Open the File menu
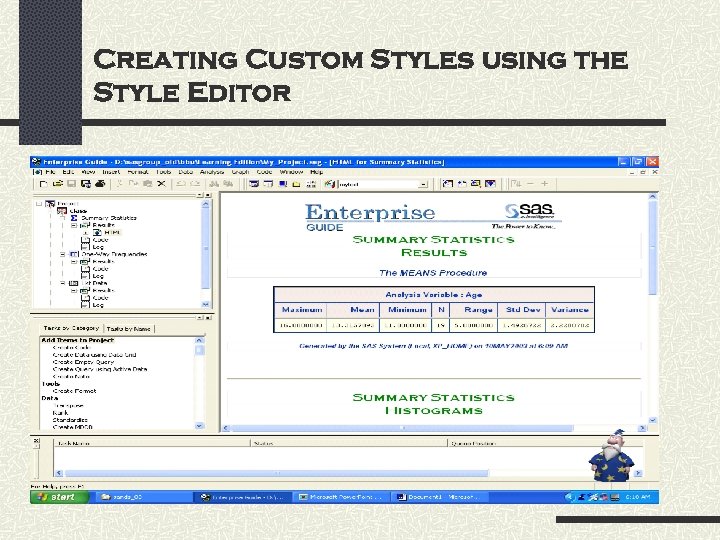 pyautogui.click(x=50, y=172)
